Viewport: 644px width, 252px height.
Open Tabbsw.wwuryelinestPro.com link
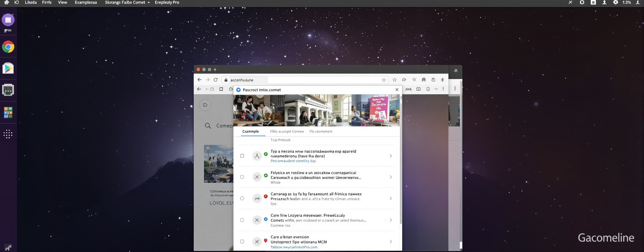[294, 247]
